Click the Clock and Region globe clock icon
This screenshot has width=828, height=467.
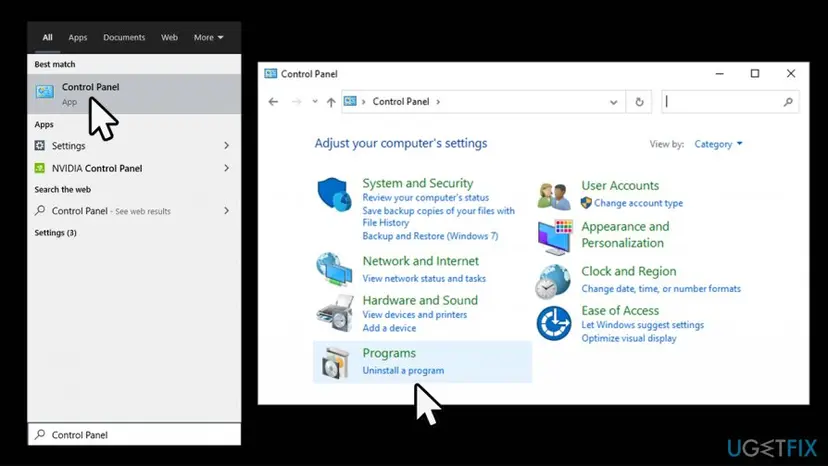tap(553, 281)
